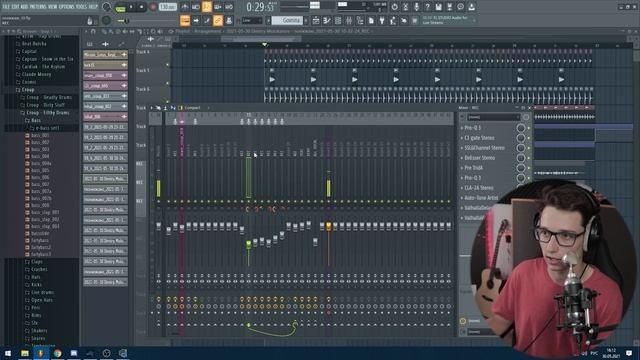Screen dimensions: 640x360
Task: Collapse Croup - Filthy Drums folder
Action: coord(44,113)
